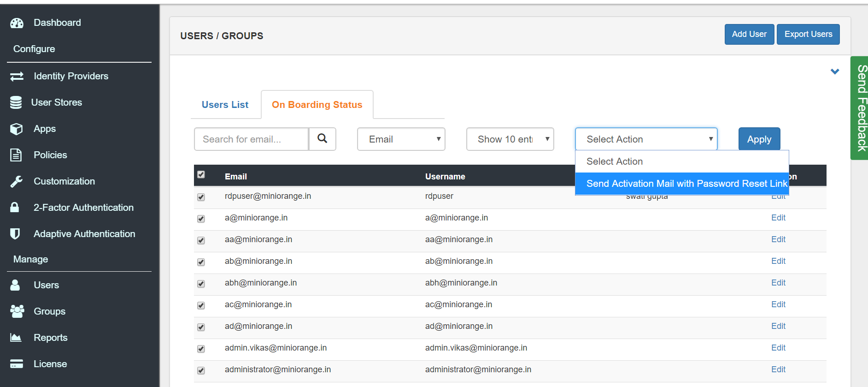Screen dimensions: 868x387
Task: Open the Show 10 entries dropdown
Action: click(x=510, y=139)
